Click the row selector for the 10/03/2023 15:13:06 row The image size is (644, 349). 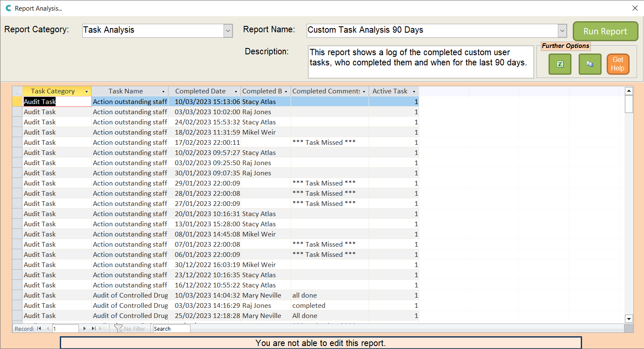pos(17,101)
